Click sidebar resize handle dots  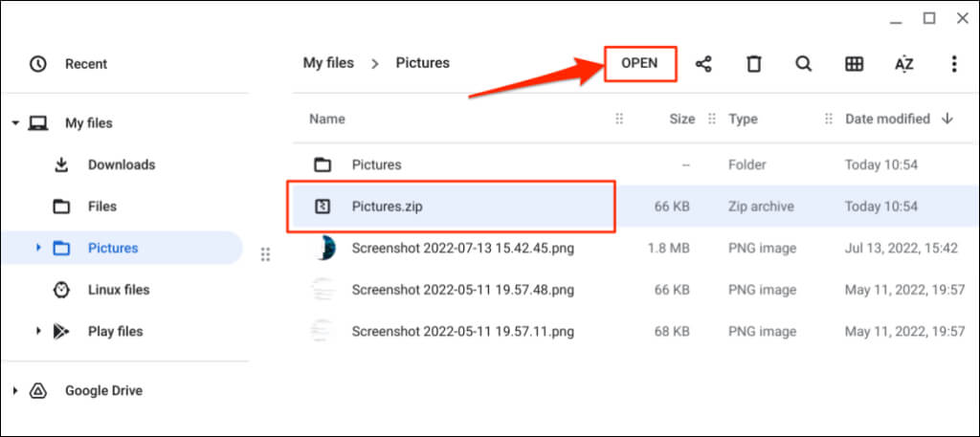[x=265, y=254]
